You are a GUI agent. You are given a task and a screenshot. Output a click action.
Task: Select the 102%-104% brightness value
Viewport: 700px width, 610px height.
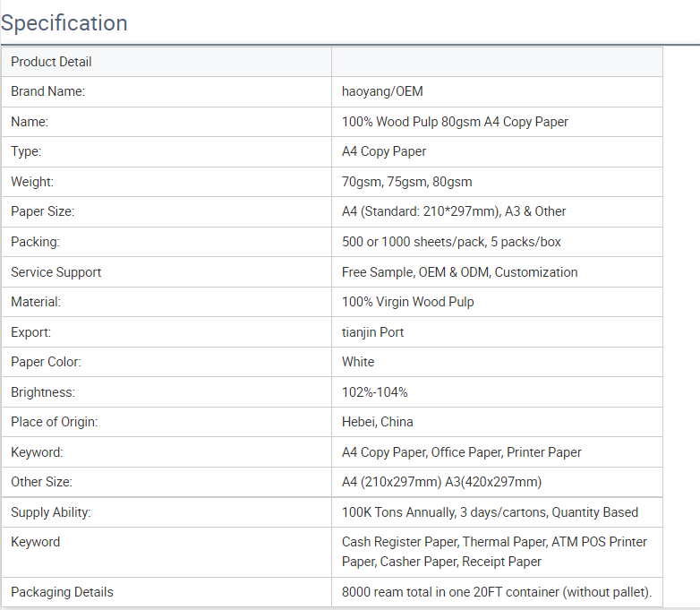(x=374, y=392)
